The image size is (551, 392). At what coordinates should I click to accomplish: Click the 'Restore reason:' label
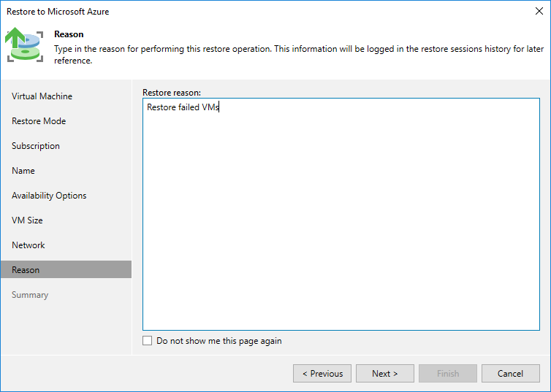tap(171, 93)
